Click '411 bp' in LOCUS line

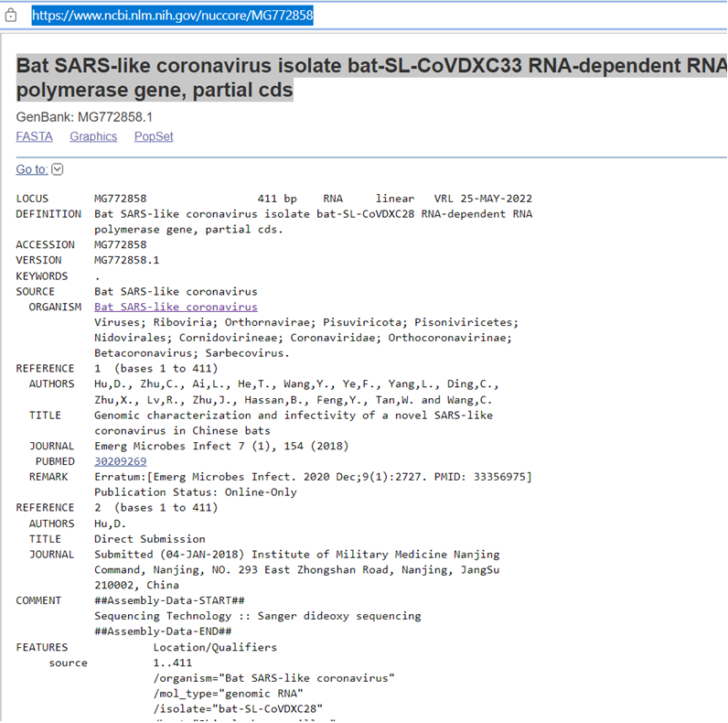coord(277,199)
